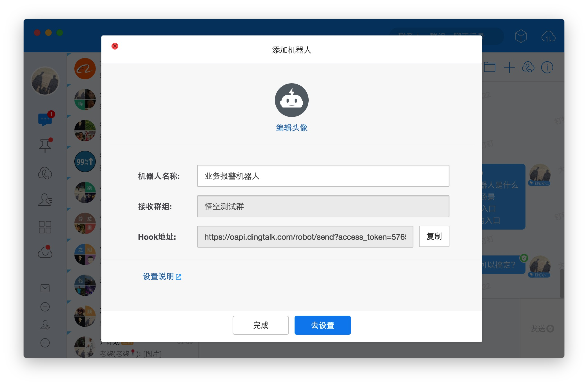Open the messages panel in the sidebar
The width and height of the screenshot is (588, 386).
coord(44,119)
